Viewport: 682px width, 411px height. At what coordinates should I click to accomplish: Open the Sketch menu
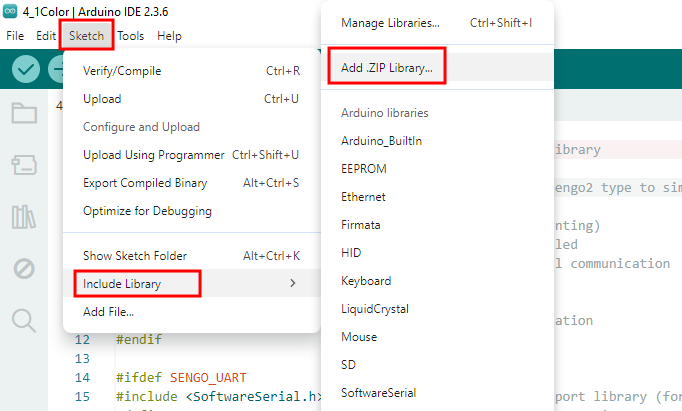[x=87, y=36]
